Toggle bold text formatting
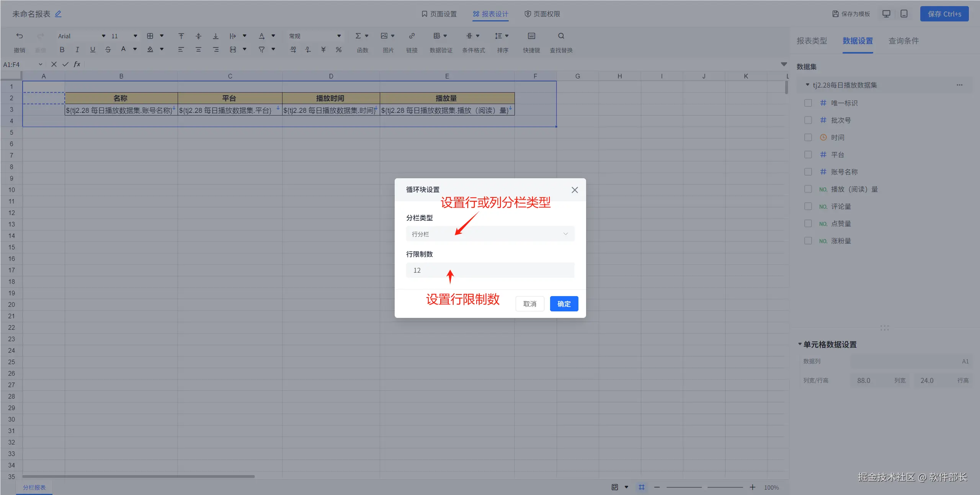 click(62, 49)
